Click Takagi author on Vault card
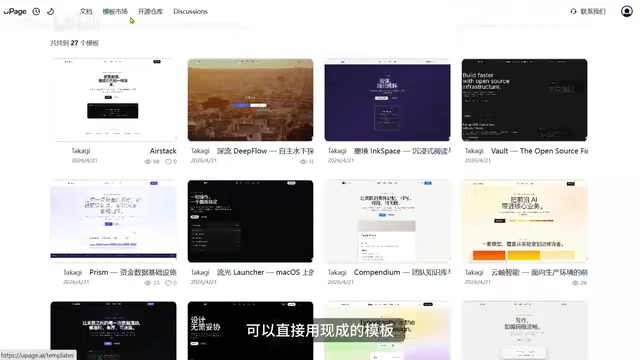This screenshot has width=640, height=360. tap(474, 151)
